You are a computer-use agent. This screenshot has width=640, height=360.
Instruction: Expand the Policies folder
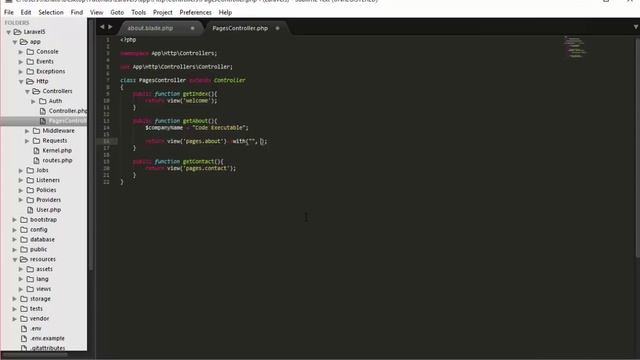(21, 190)
